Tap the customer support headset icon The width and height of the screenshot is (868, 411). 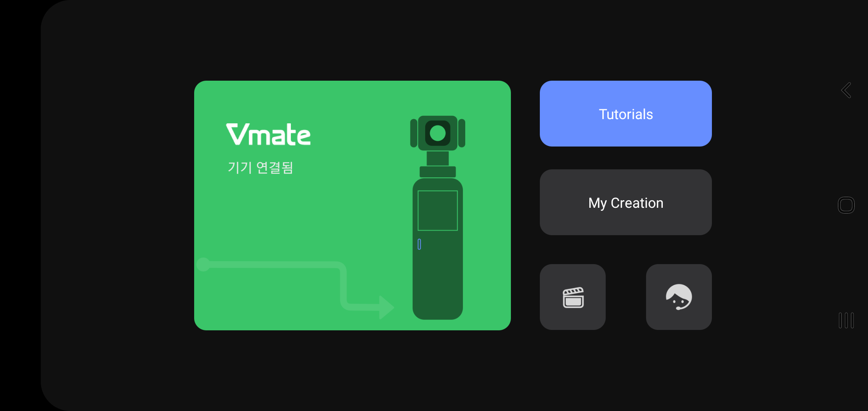pos(679,297)
